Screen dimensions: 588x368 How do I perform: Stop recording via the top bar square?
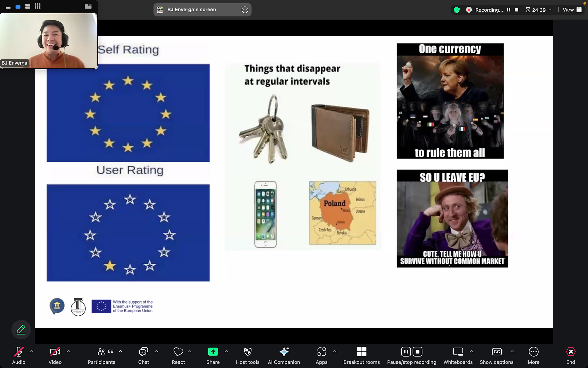(x=517, y=10)
